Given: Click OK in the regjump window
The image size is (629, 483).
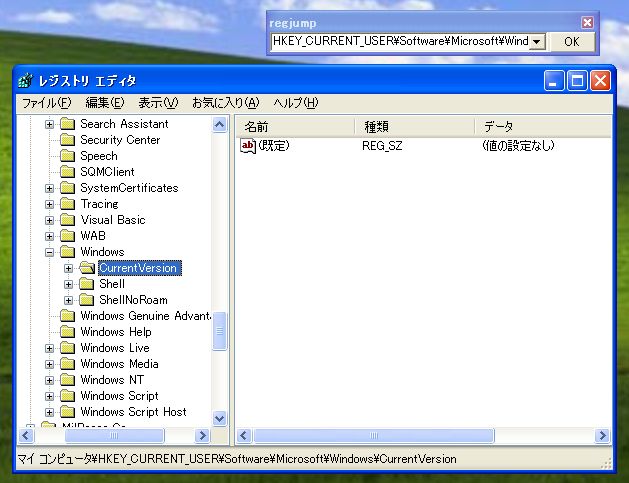Looking at the screenshot, I should 572,42.
